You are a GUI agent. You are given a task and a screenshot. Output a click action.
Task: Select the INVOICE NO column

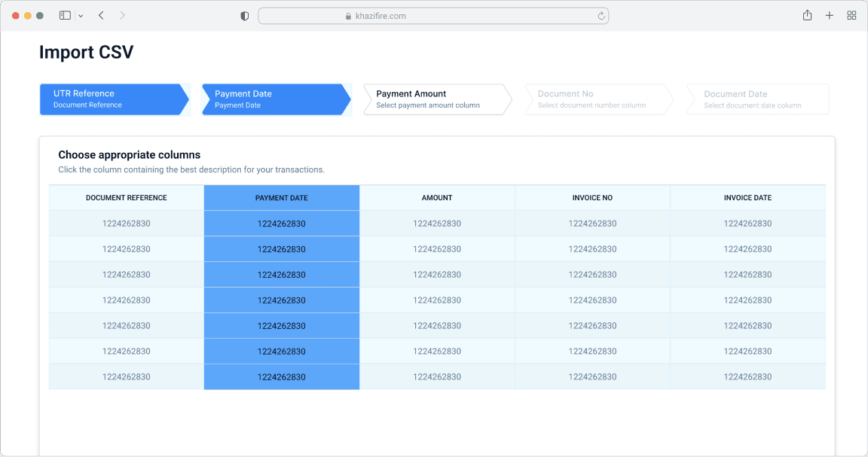pyautogui.click(x=592, y=197)
